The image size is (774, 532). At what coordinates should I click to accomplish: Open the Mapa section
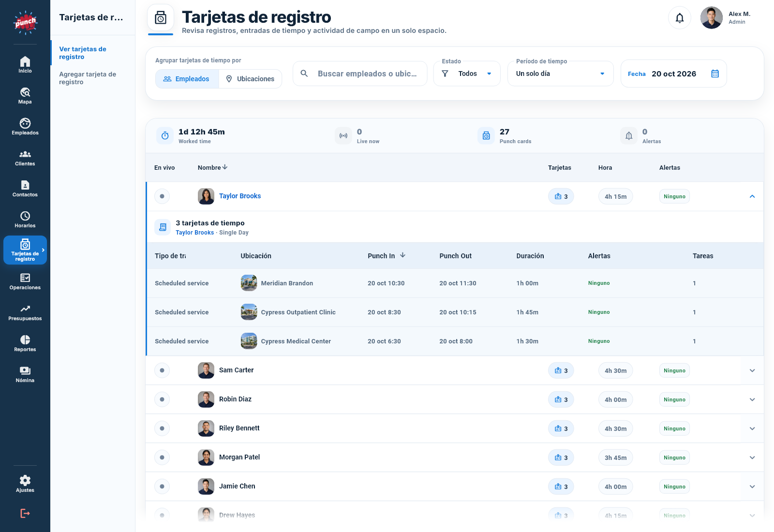coord(25,96)
